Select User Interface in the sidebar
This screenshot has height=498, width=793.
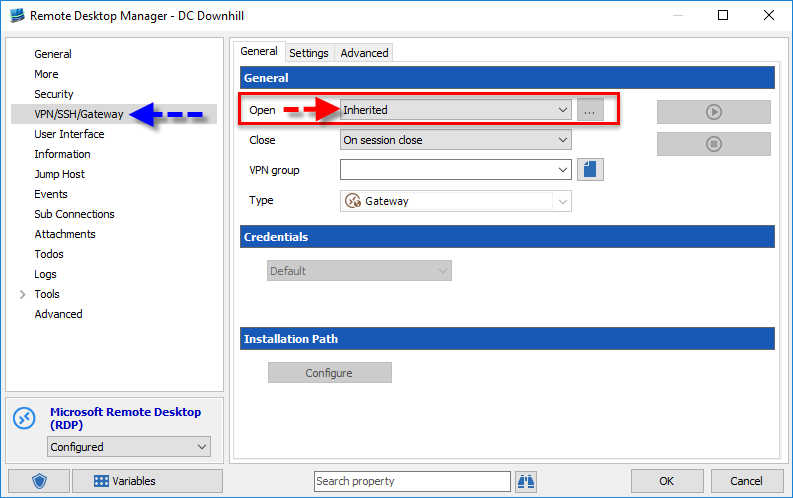[x=69, y=134]
